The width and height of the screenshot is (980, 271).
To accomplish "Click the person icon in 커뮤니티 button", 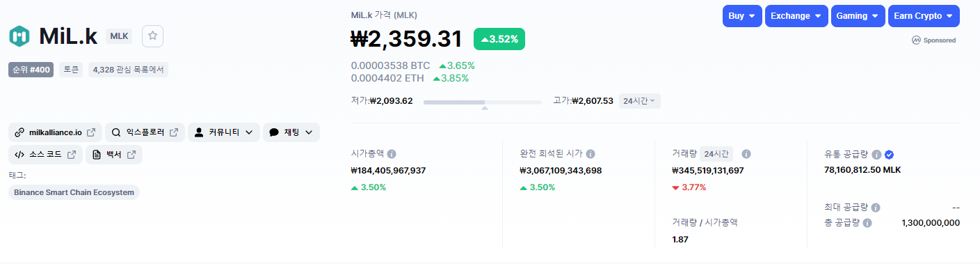I will [x=200, y=132].
